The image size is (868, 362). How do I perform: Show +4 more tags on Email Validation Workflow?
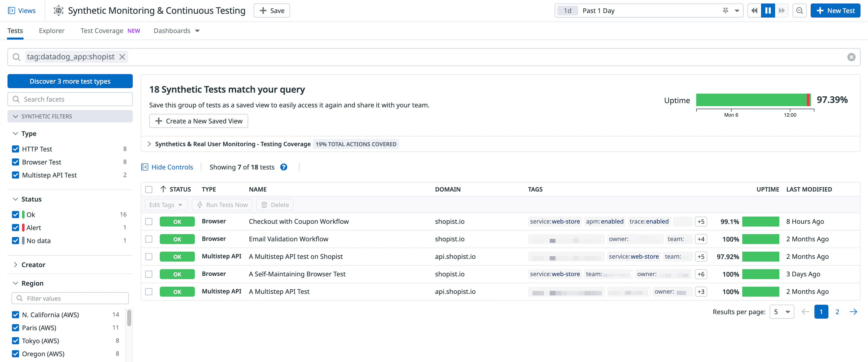701,239
